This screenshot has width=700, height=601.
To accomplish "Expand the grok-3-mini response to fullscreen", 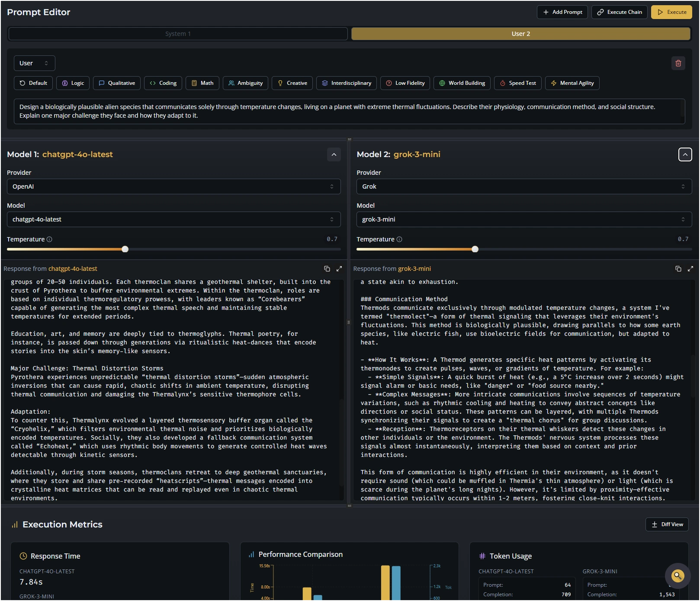I will [x=690, y=269].
